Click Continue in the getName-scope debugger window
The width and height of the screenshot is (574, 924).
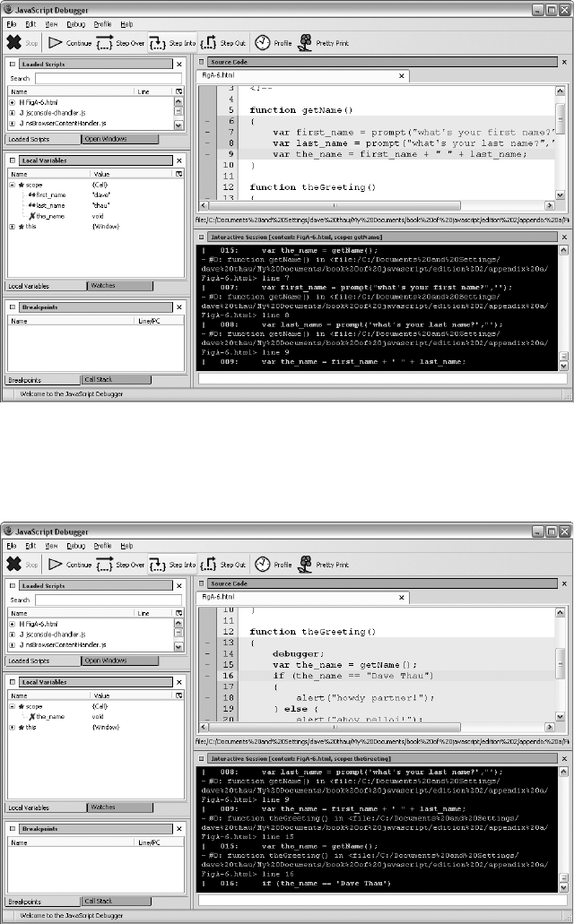point(70,43)
